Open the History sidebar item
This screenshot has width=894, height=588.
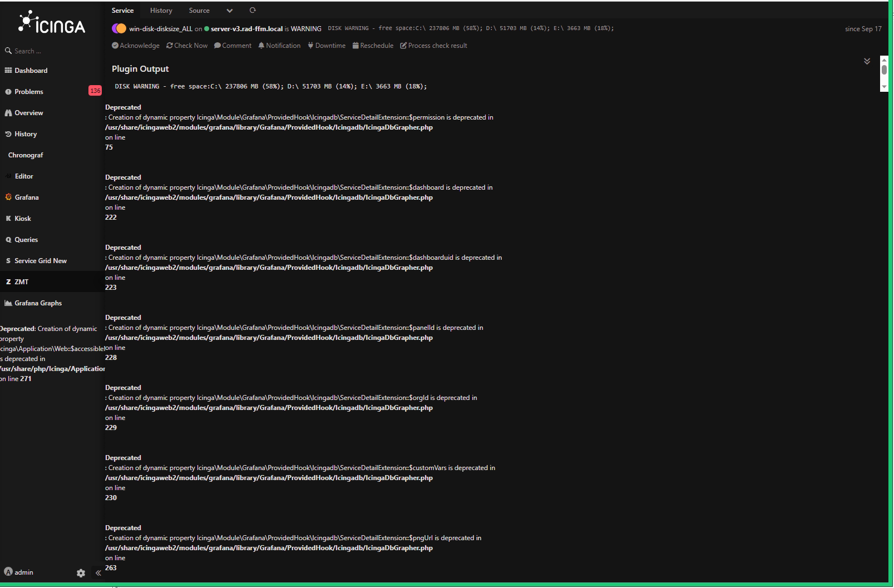click(26, 134)
